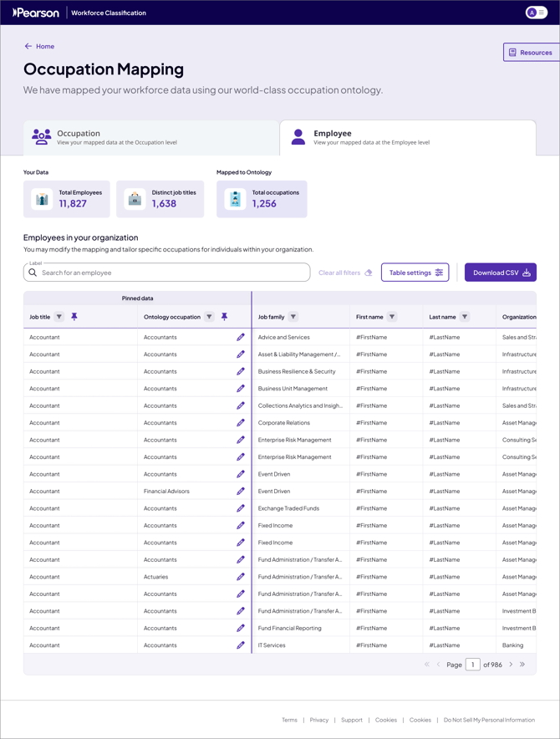This screenshot has width=560, height=739.
Task: Edit occupation for Asset & Liability Management row
Action: click(241, 354)
